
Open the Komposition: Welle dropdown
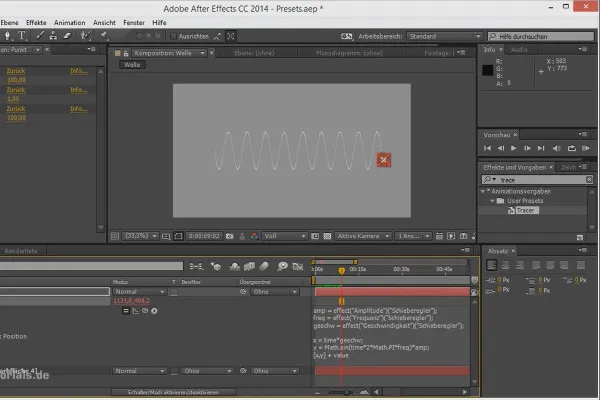point(202,53)
